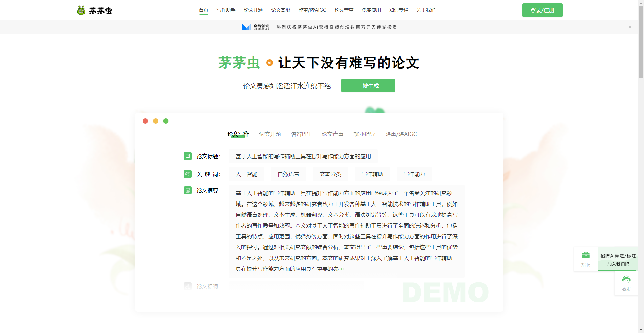This screenshot has width=644, height=333.
Task: Click the green 茅茅虫 hero title
Action: pos(239,63)
